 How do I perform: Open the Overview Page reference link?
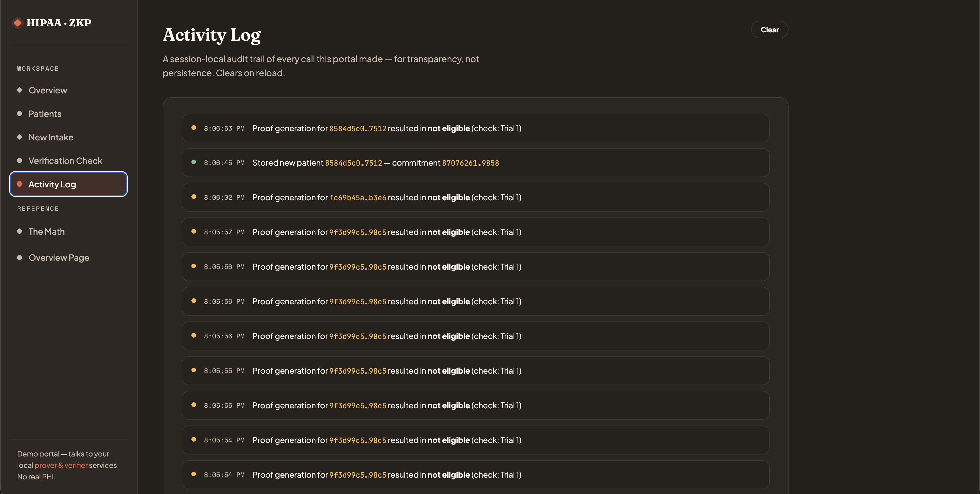[68, 258]
